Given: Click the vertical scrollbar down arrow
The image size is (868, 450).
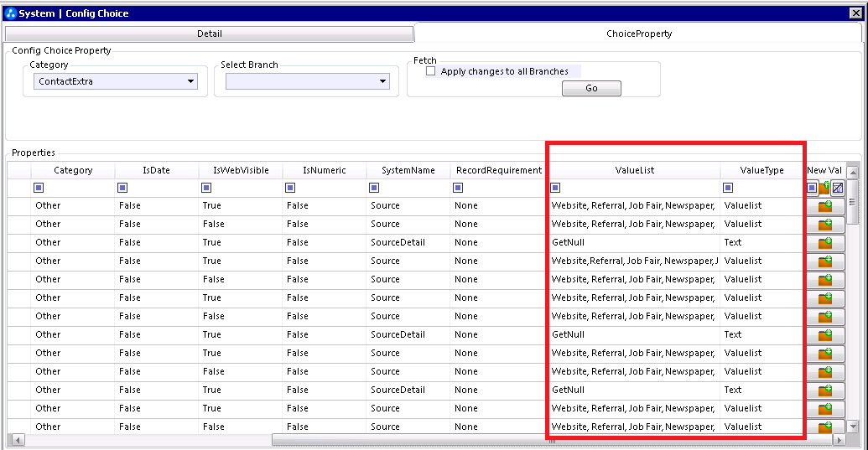Looking at the screenshot, I should point(853,427).
